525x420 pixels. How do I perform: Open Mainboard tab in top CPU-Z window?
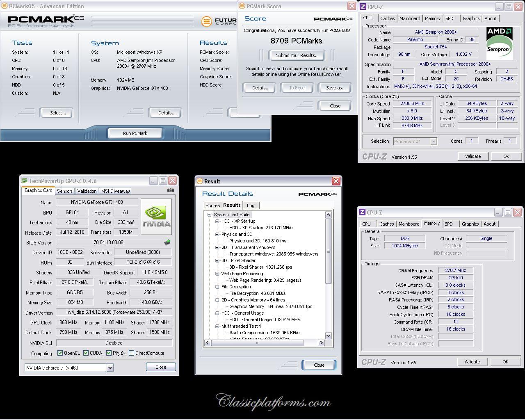(x=410, y=18)
